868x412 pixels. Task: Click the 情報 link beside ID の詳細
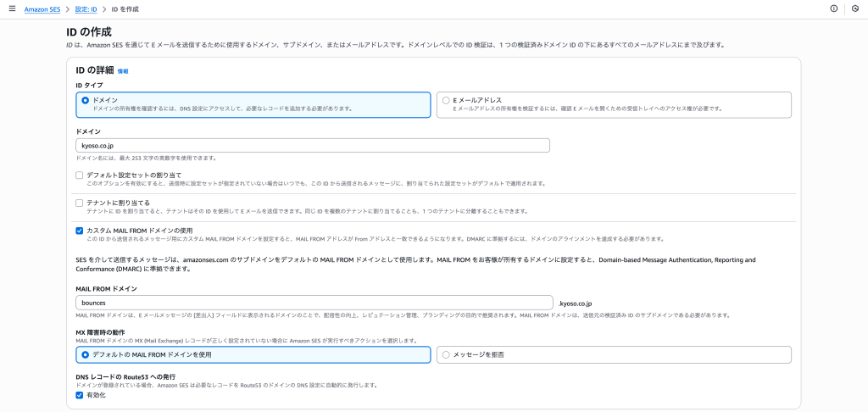click(123, 71)
